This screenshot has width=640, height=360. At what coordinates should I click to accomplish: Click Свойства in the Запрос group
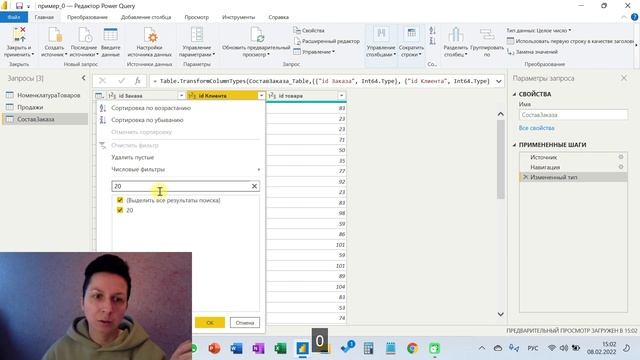(x=309, y=30)
